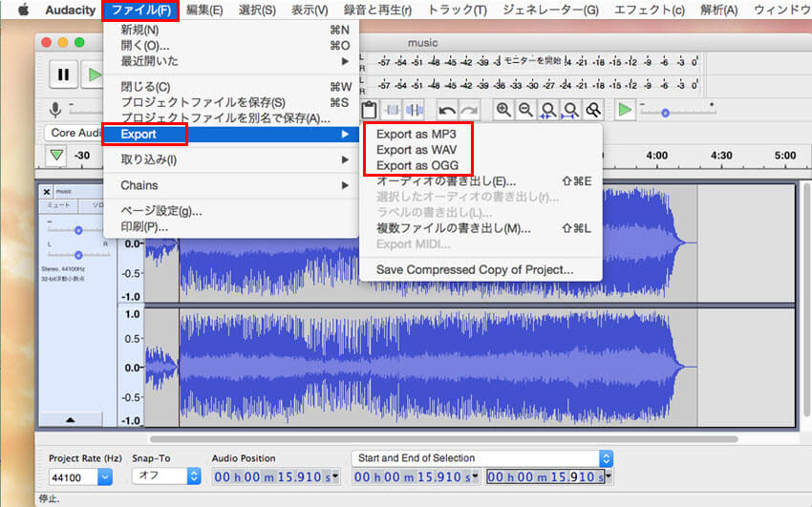The height and width of the screenshot is (507, 812).
Task: Open the ジェネレーター(G) menu
Action: pos(550,10)
